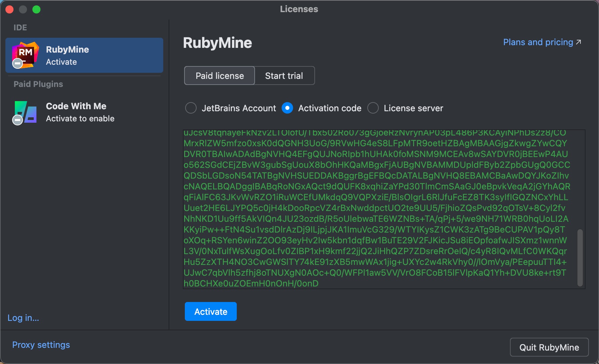Viewport: 599px width, 364px height.
Task: Open Proxy settings link
Action: [x=41, y=345]
